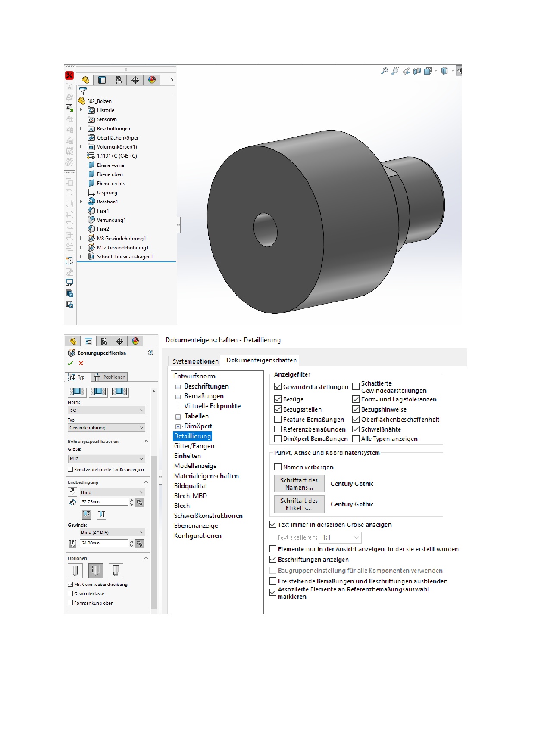The height and width of the screenshot is (756, 535).
Task: Expand the Bemaßungen node in options tree
Action: pos(178,397)
